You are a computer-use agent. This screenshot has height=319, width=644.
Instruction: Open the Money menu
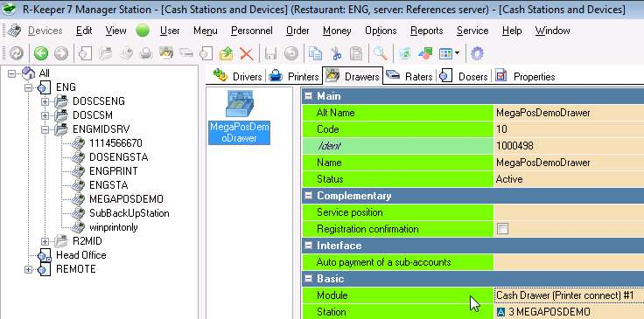[337, 31]
